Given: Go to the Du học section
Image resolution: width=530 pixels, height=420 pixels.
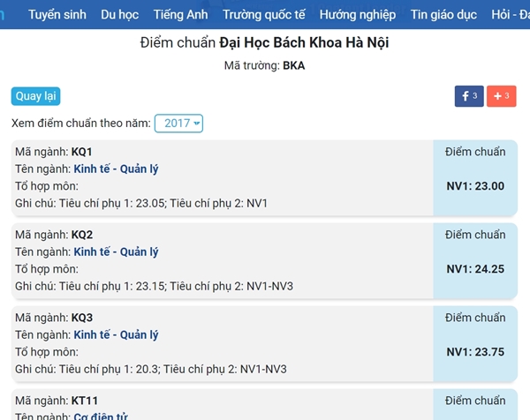Looking at the screenshot, I should pyautogui.click(x=119, y=15).
